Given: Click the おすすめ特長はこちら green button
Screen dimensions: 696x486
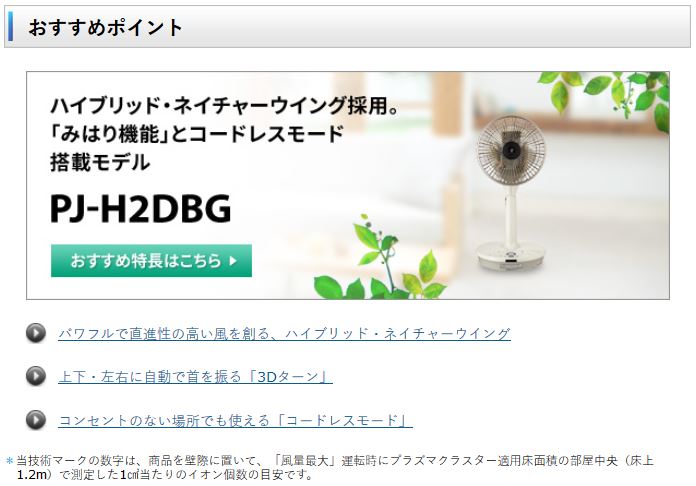Looking at the screenshot, I should 151,261.
